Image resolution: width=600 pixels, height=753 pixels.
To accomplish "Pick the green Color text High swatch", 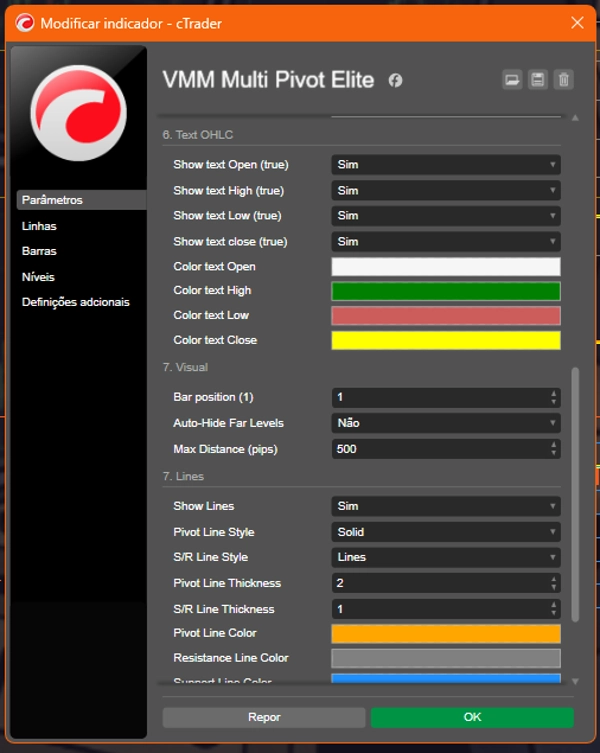I will click(x=446, y=291).
